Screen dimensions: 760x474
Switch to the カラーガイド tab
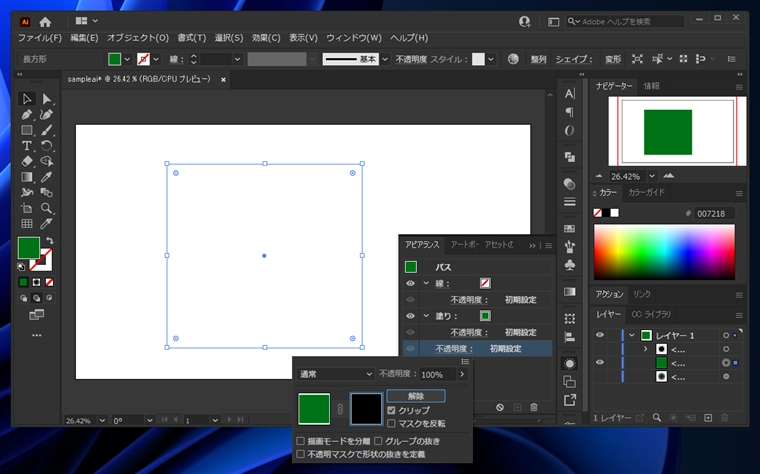647,192
